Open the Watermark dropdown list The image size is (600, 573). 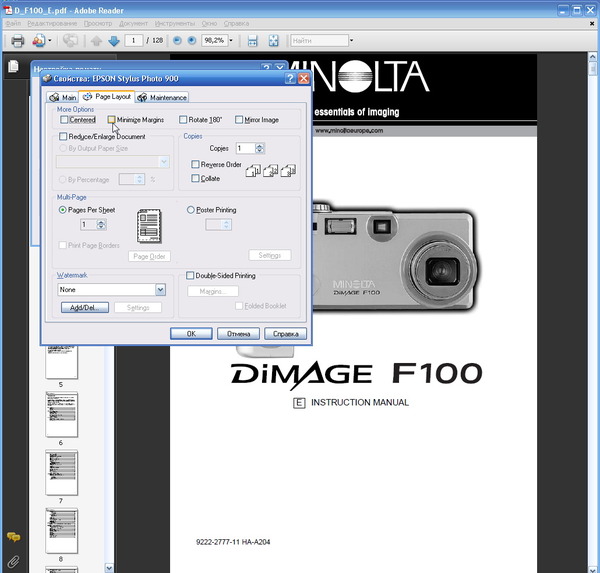[x=160, y=290]
